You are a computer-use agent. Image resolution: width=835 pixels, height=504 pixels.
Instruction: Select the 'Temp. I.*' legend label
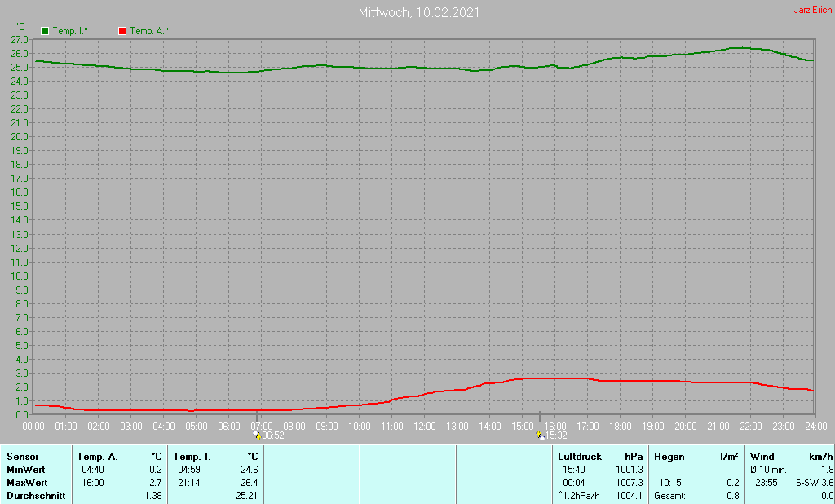[70, 31]
